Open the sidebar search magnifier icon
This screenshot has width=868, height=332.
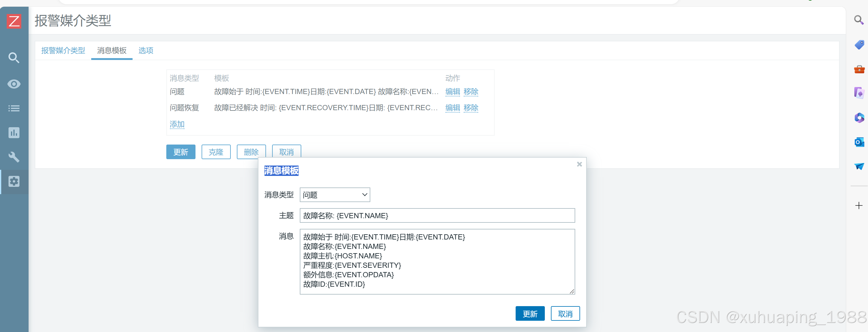point(14,58)
